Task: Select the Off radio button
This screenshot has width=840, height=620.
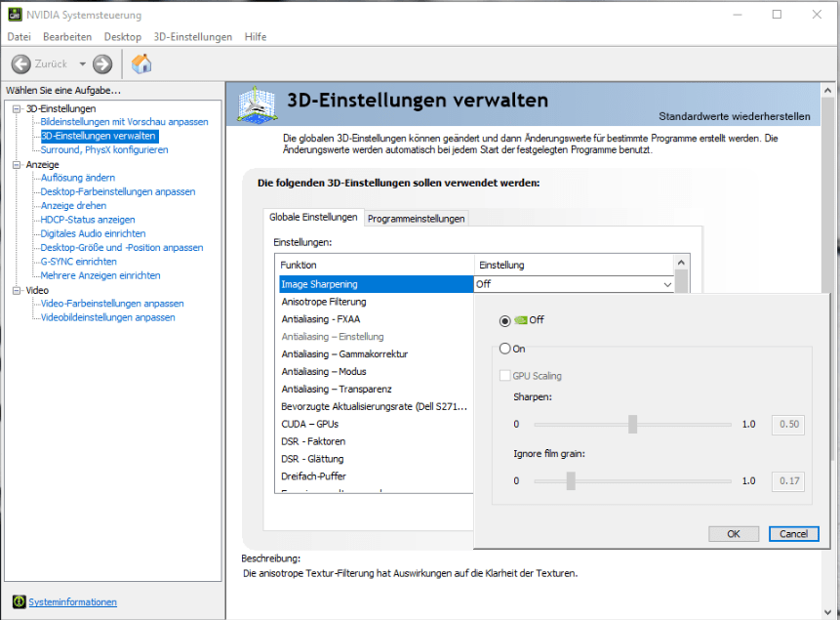Action: [x=504, y=320]
